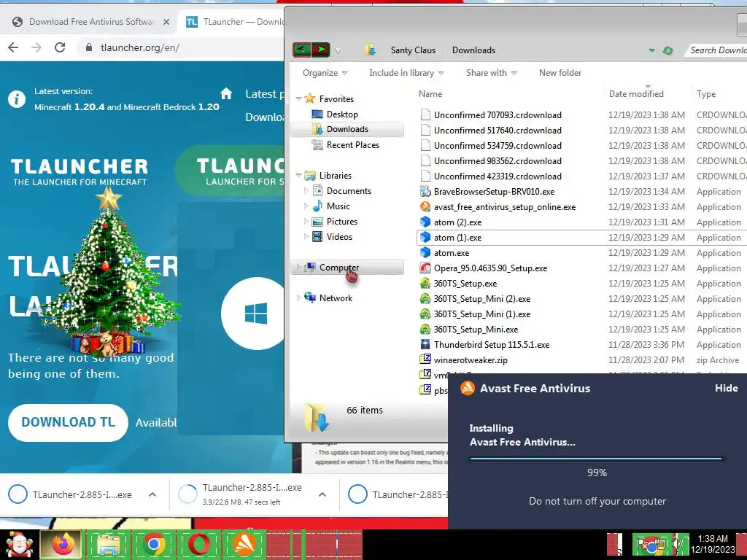The width and height of the screenshot is (747, 560).
Task: Collapse the Favorites tree section
Action: pyautogui.click(x=298, y=99)
